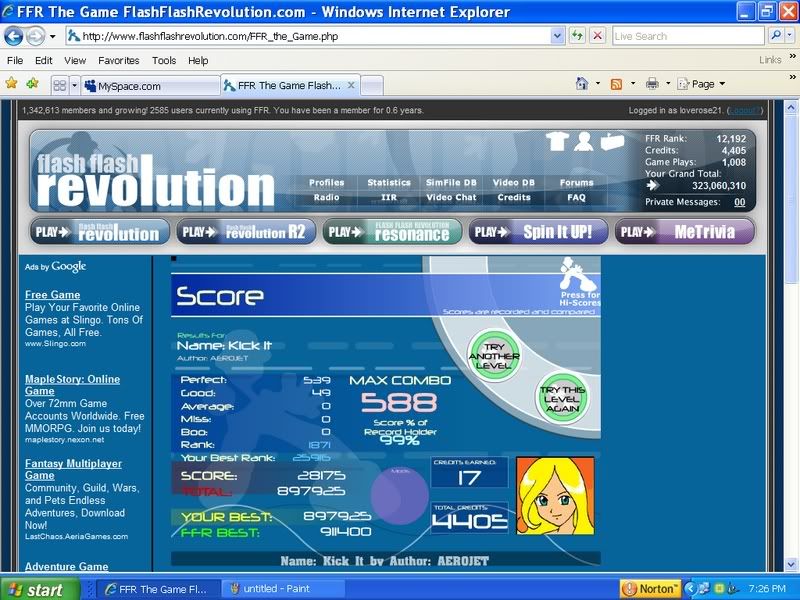Expand the address bar history dropdown
The image size is (800, 600).
[558, 36]
